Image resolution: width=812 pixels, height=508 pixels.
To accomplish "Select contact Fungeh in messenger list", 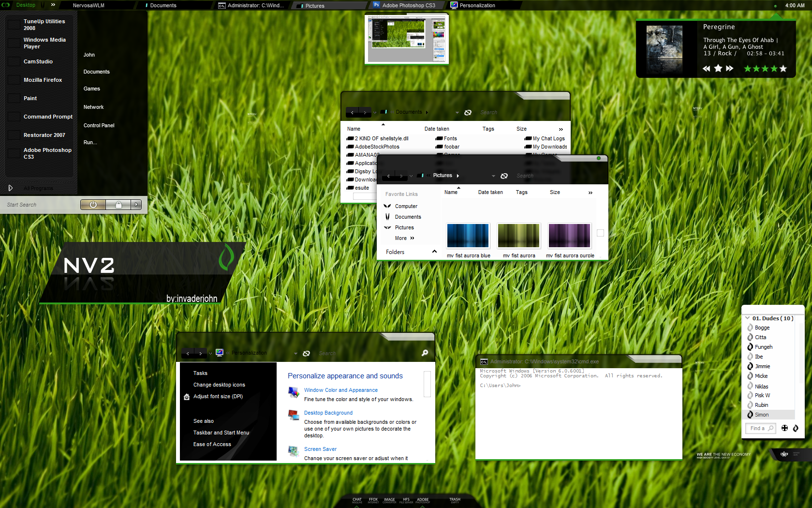I will (x=764, y=347).
